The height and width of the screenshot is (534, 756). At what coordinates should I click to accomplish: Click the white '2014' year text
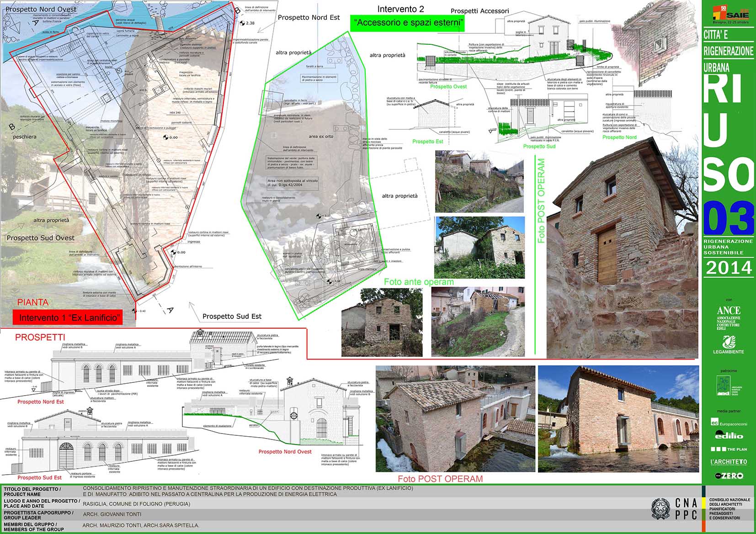point(729,268)
